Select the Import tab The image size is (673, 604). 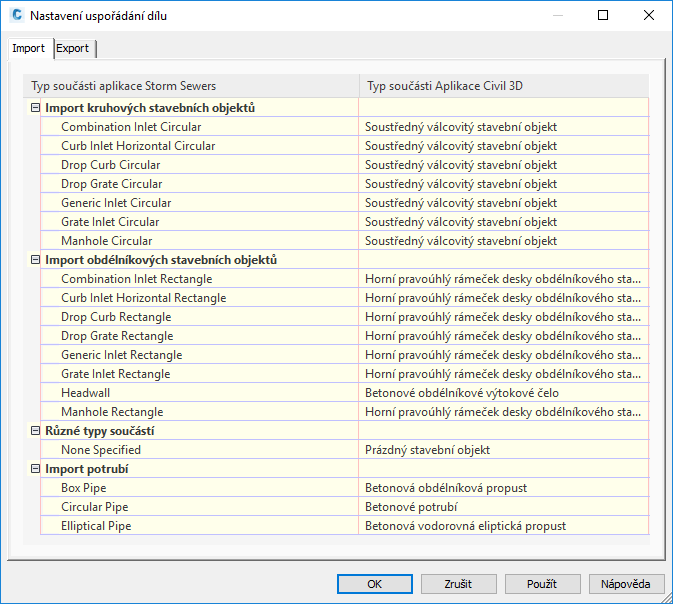click(x=28, y=48)
